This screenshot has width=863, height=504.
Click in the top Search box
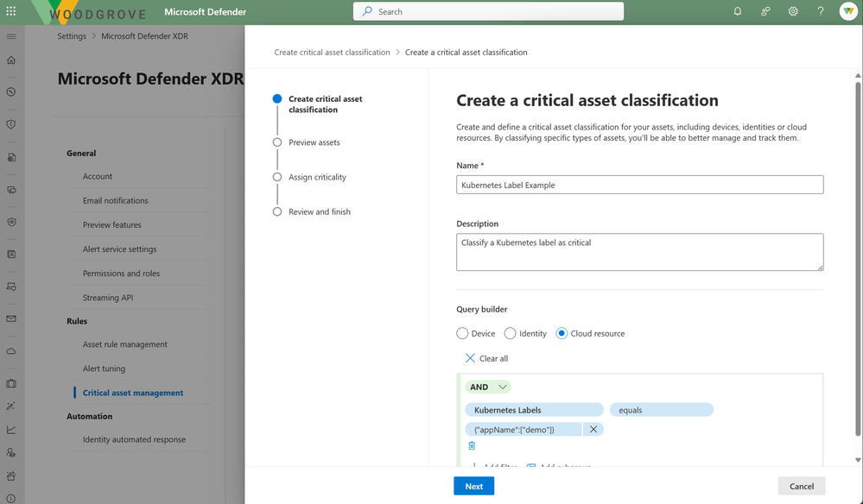point(488,11)
